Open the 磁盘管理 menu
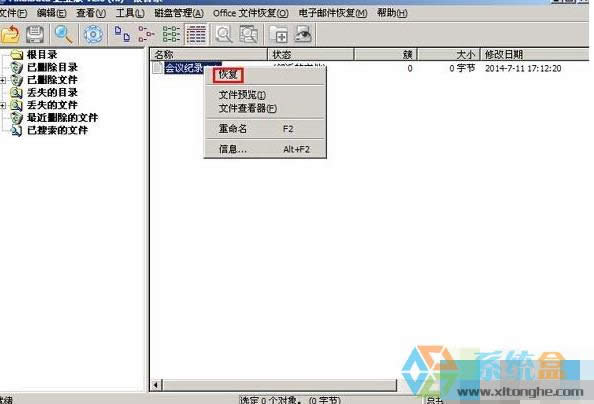Viewport: 594px width, 404px height. click(x=179, y=13)
